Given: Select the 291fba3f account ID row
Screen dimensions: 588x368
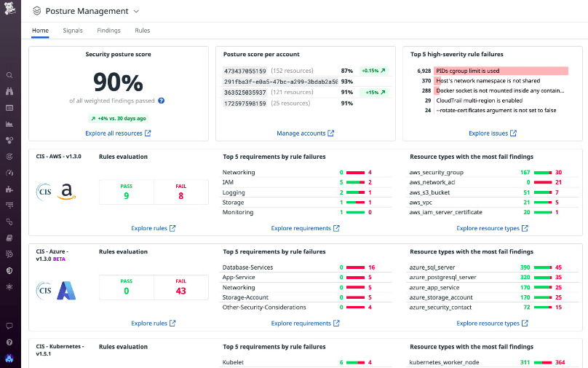Looking at the screenshot, I should pos(306,82).
